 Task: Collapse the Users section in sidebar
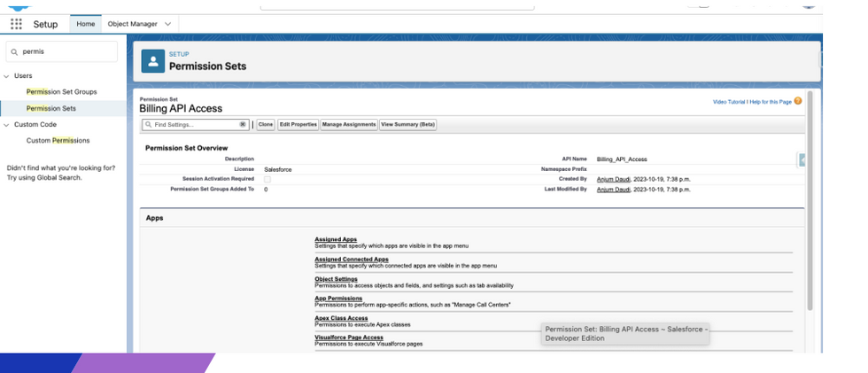click(x=7, y=76)
